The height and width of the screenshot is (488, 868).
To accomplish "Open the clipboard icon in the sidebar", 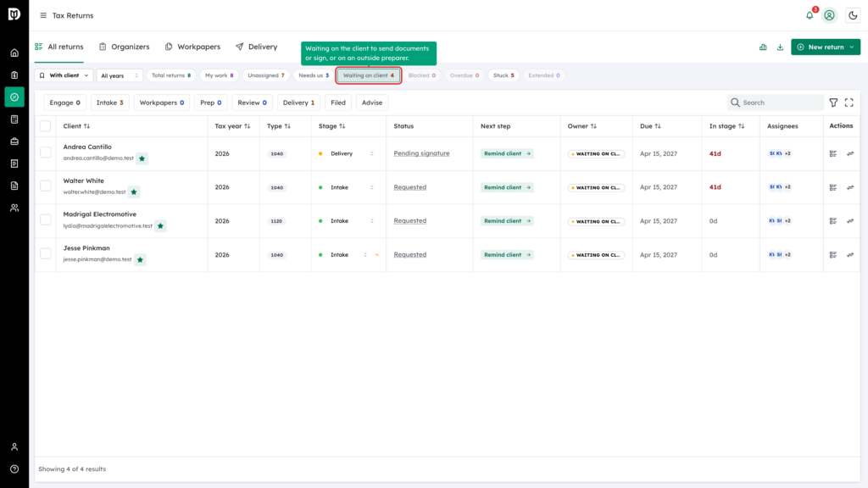I will point(14,75).
